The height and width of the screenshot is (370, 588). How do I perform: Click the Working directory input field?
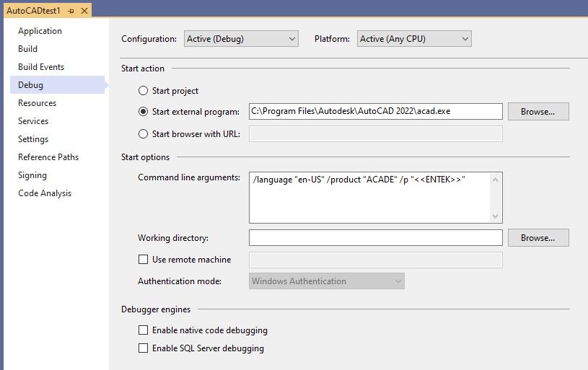pos(375,237)
